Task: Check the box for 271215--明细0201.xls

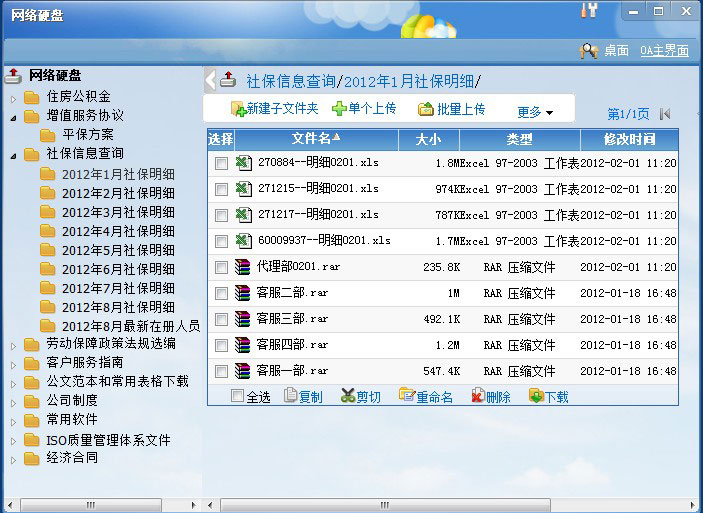Action: (x=221, y=189)
